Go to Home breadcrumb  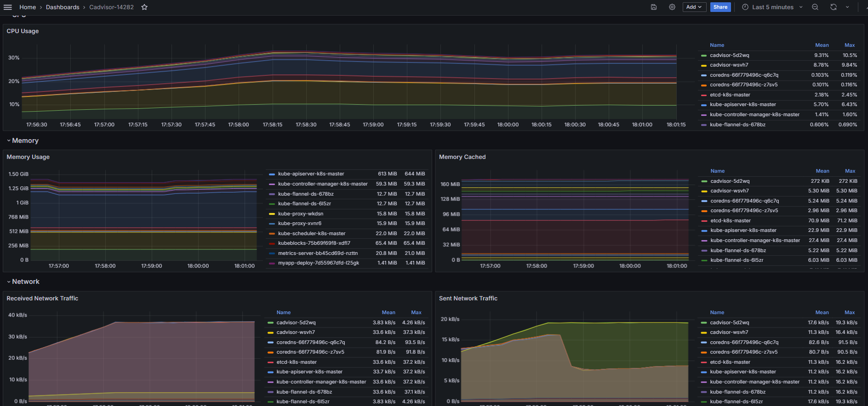click(28, 7)
